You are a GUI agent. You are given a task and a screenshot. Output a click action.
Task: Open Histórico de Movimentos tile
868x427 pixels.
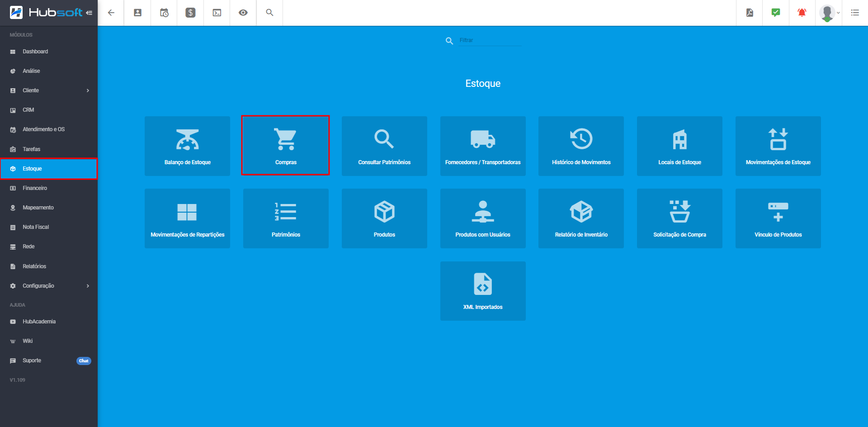[x=581, y=146]
